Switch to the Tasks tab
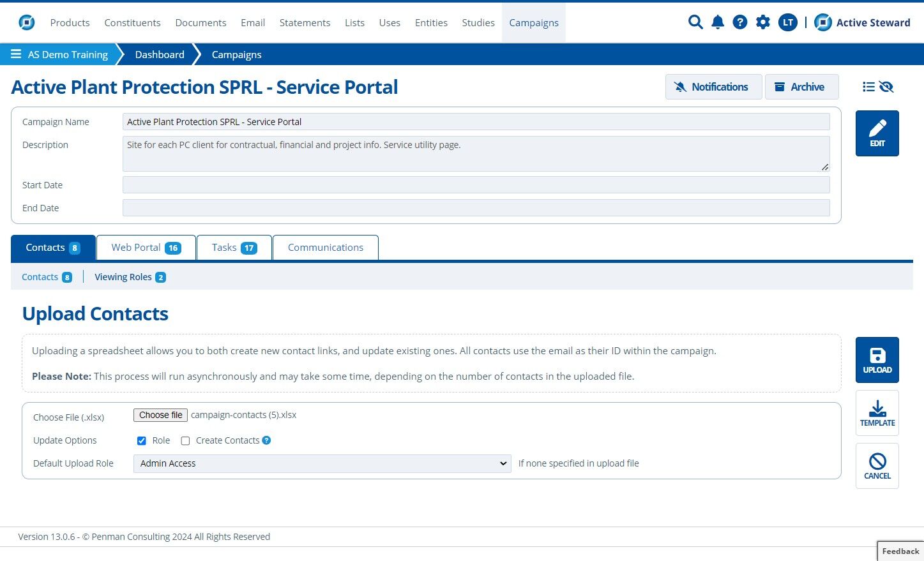924x561 pixels. (234, 248)
